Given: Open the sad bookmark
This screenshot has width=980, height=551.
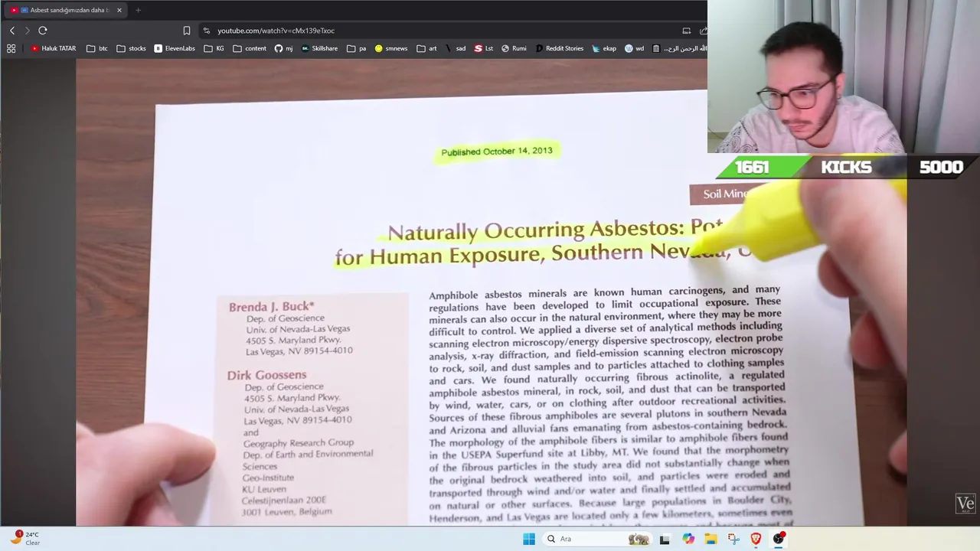Looking at the screenshot, I should point(456,48).
